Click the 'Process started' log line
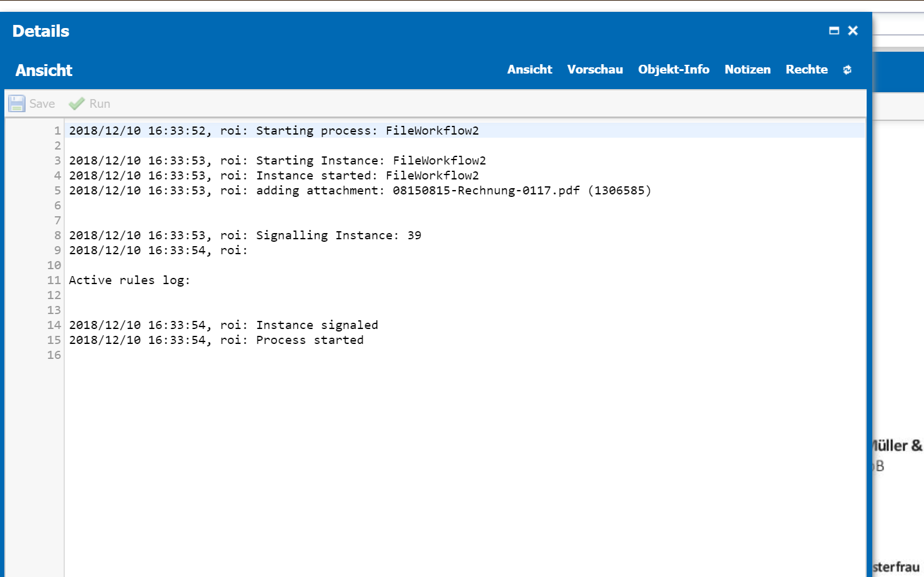The image size is (924, 577). tap(216, 340)
